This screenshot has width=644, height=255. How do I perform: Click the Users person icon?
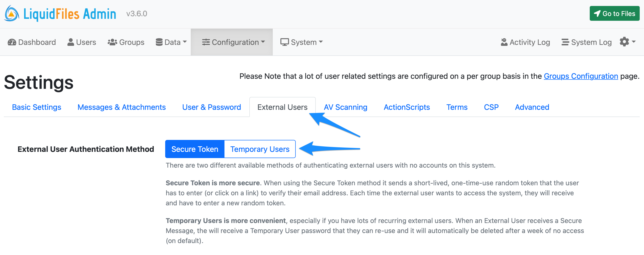(70, 42)
